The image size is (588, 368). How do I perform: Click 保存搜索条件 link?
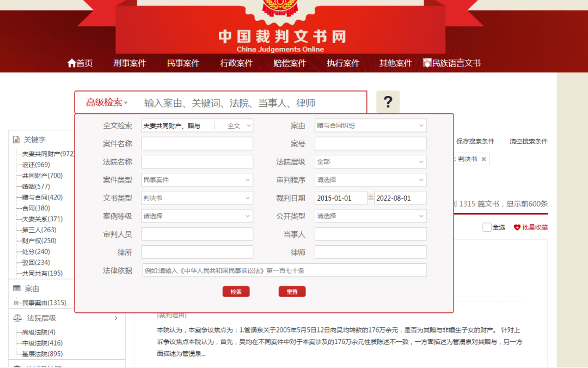coord(475,141)
